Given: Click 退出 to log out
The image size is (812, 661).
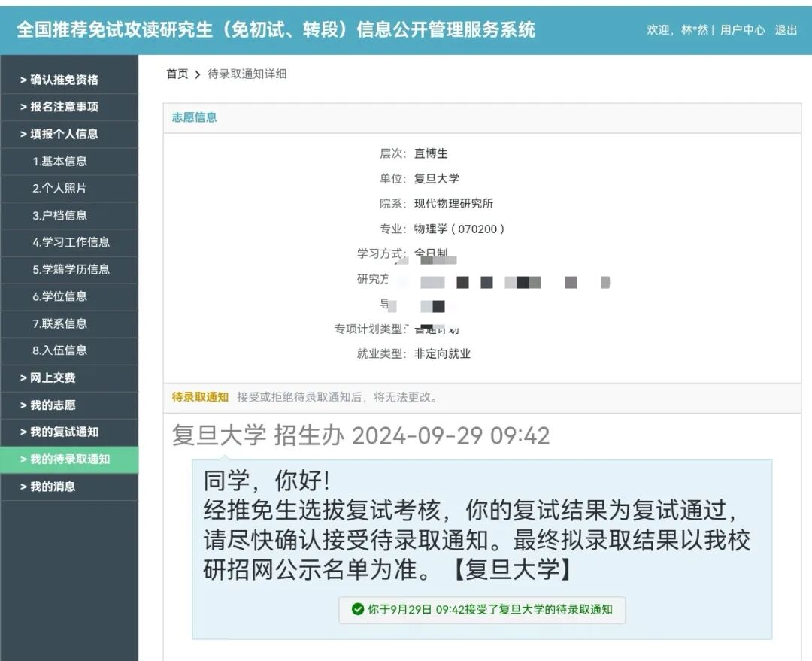Looking at the screenshot, I should 786,30.
